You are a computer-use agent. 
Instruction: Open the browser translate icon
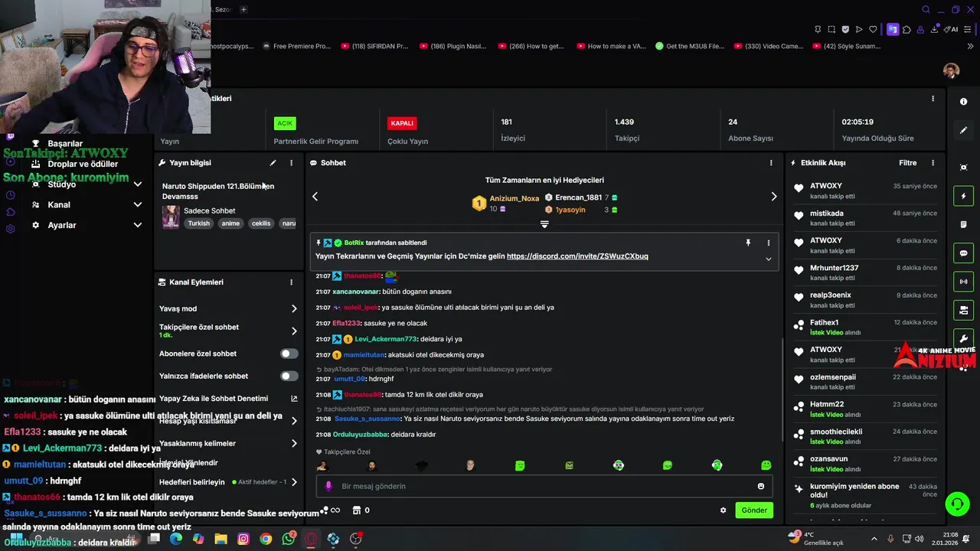893,30
